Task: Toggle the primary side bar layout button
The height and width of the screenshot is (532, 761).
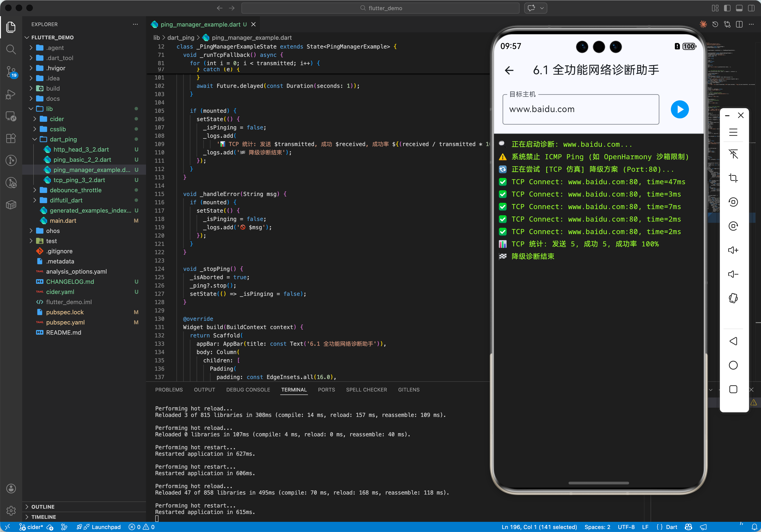Action: (x=727, y=8)
